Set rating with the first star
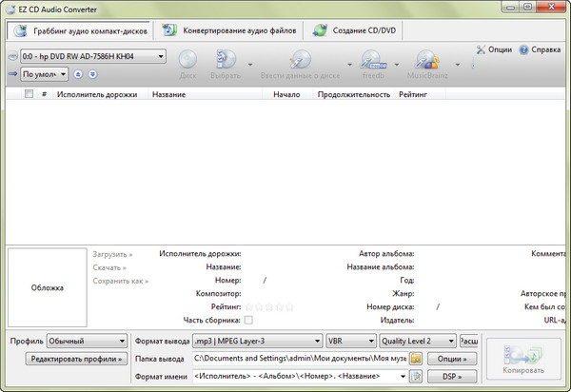 pyautogui.click(x=249, y=307)
